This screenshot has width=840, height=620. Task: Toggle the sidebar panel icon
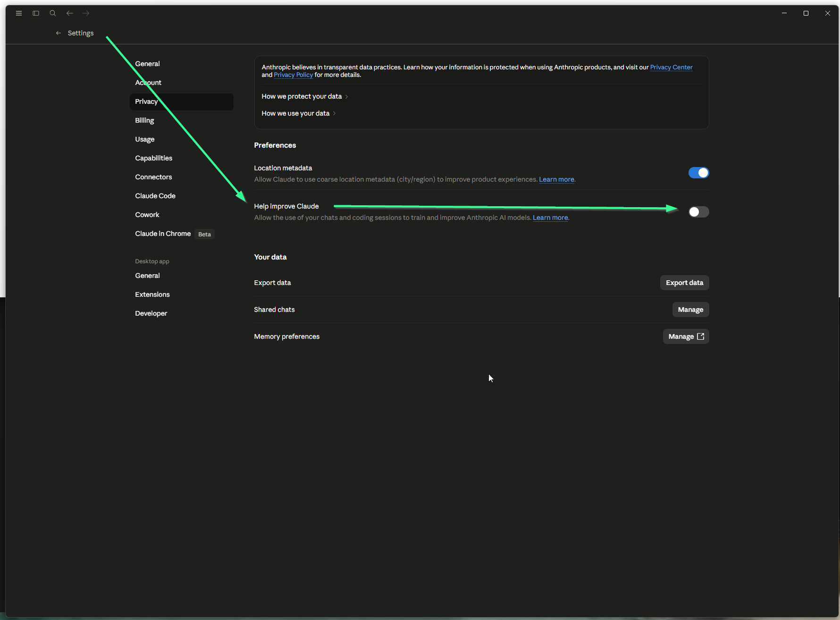36,13
